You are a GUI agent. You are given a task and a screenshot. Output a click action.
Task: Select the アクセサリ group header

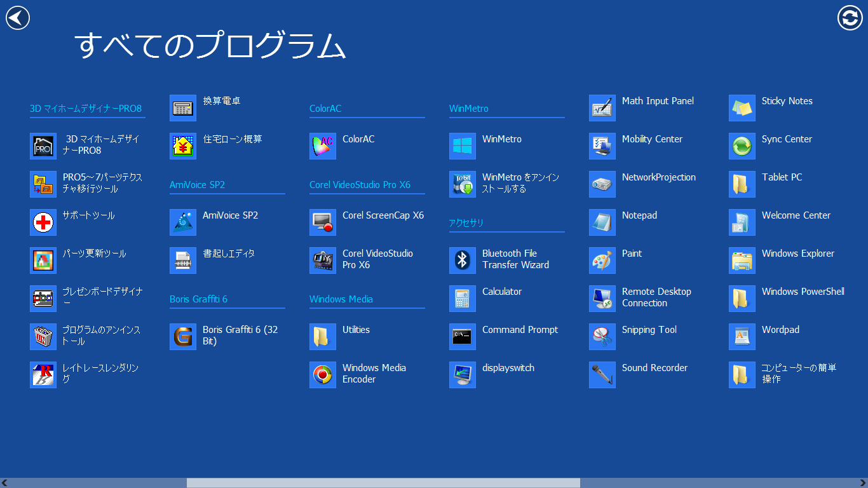pos(466,223)
